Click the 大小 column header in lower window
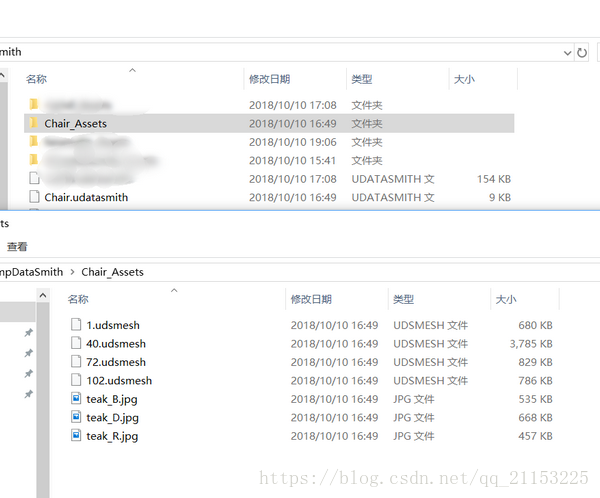Screen dimensions: 600x498 [x=506, y=299]
